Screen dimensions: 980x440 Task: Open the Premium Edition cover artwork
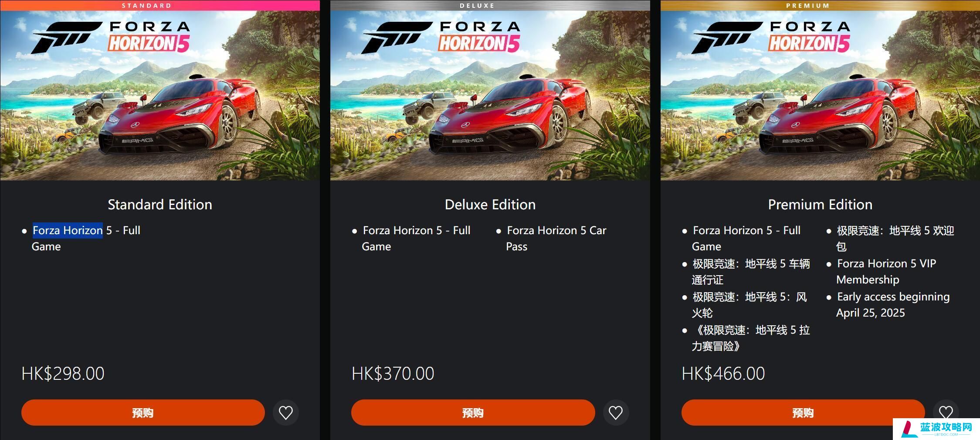click(x=820, y=96)
